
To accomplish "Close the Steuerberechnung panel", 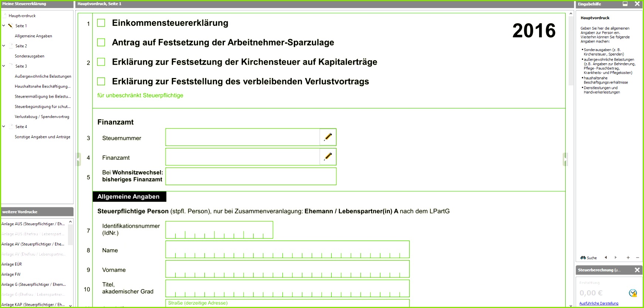I will (x=637, y=270).
